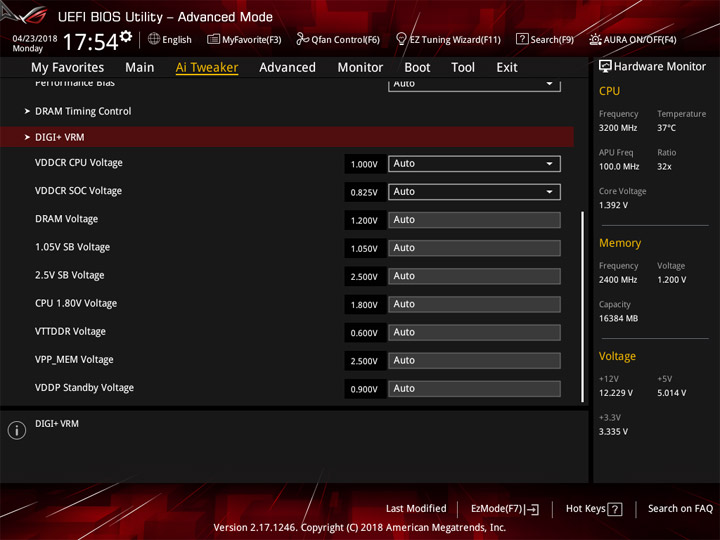Image resolution: width=720 pixels, height=540 pixels.
Task: Expand the DIGI+ VRM submenu
Action: [x=287, y=137]
